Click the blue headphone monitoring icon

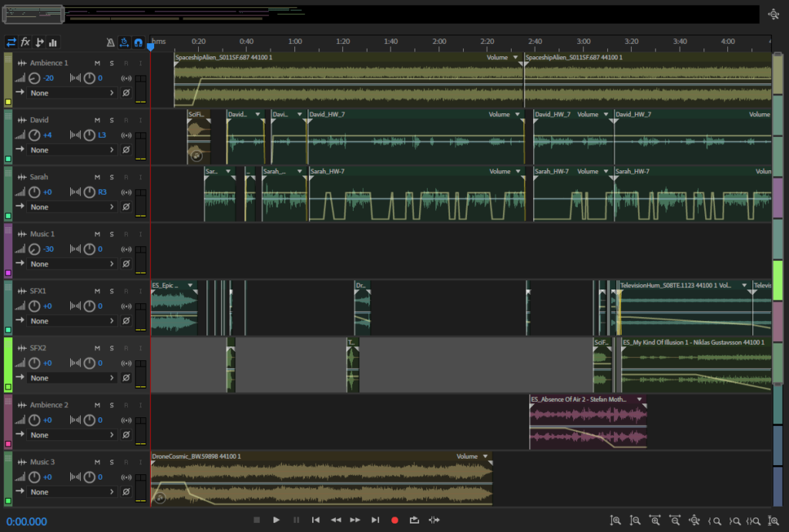[x=139, y=43]
